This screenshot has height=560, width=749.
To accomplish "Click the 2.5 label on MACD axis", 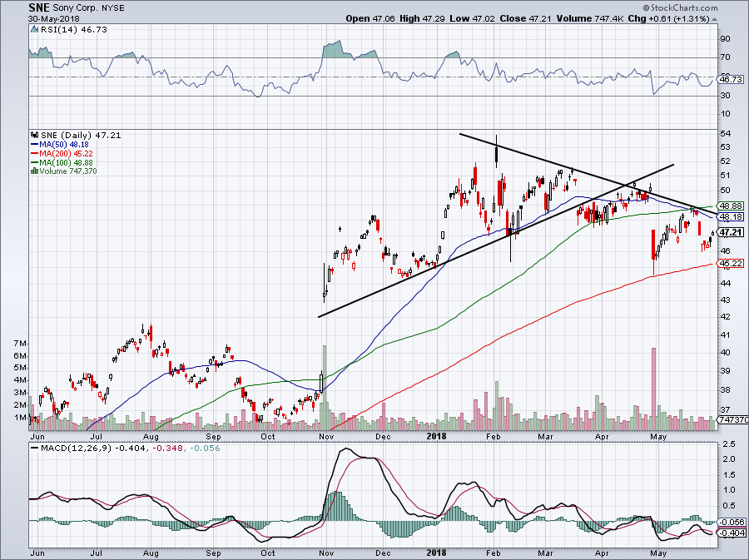I will click(x=729, y=444).
